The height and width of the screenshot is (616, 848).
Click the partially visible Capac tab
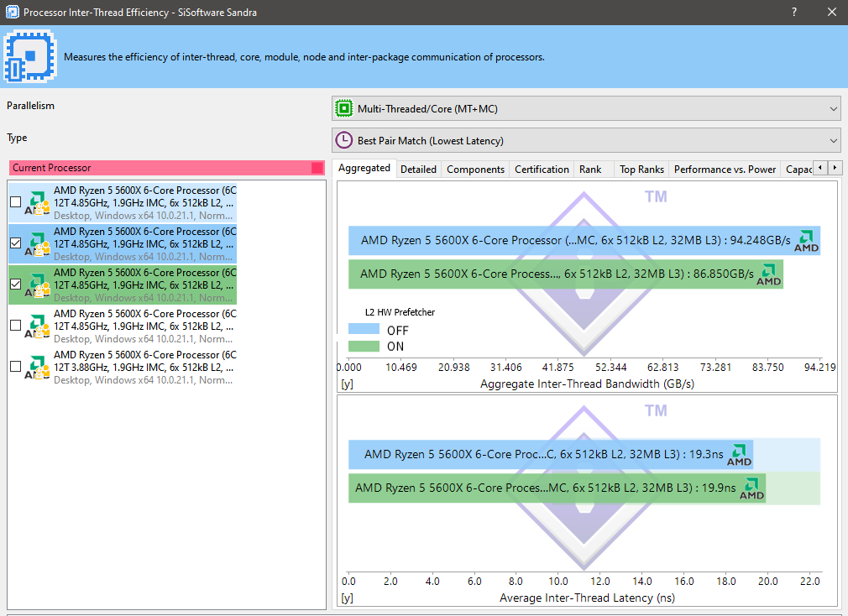798,170
